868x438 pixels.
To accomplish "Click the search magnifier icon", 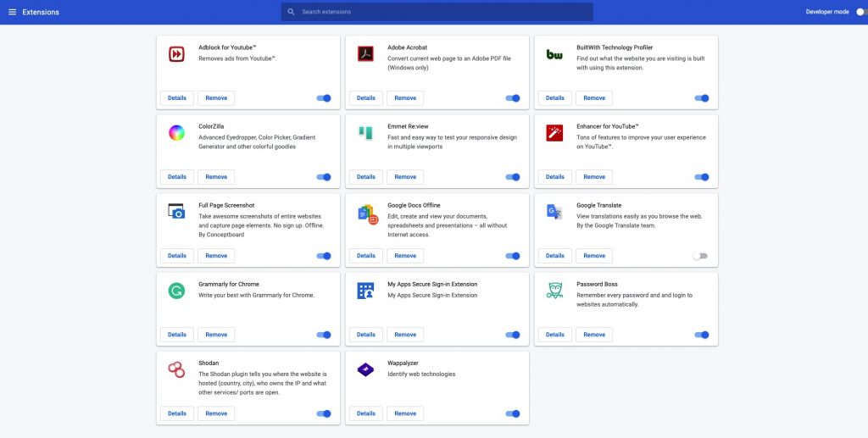I will click(292, 12).
